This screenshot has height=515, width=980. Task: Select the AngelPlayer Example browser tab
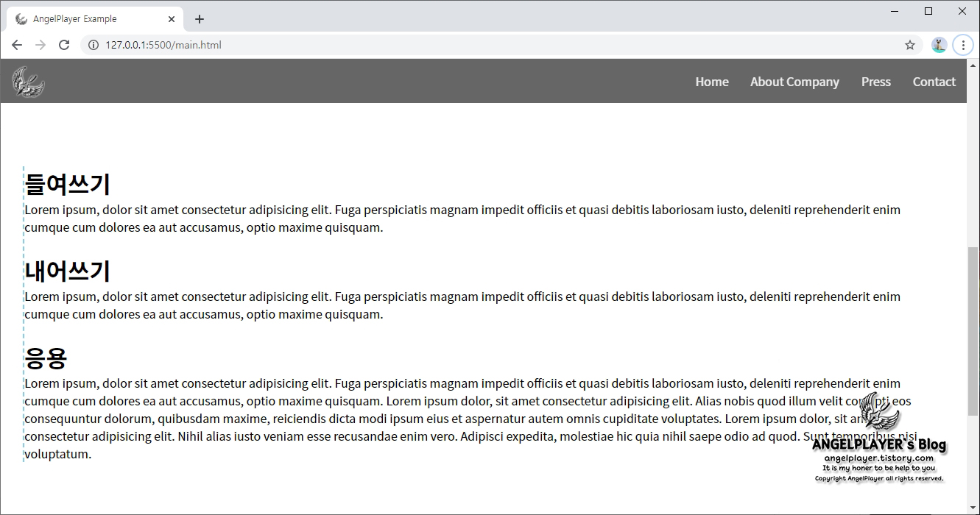point(94,19)
